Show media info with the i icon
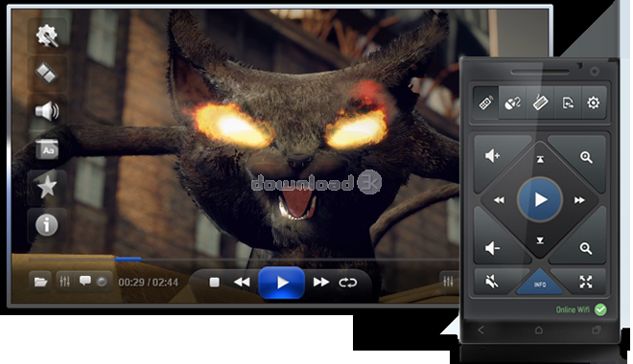633x364 pixels. (x=47, y=224)
